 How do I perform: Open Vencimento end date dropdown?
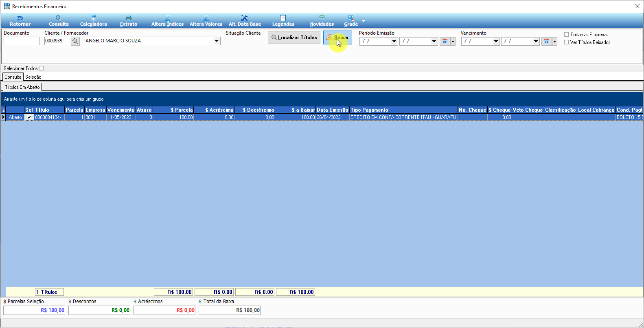[536, 41]
